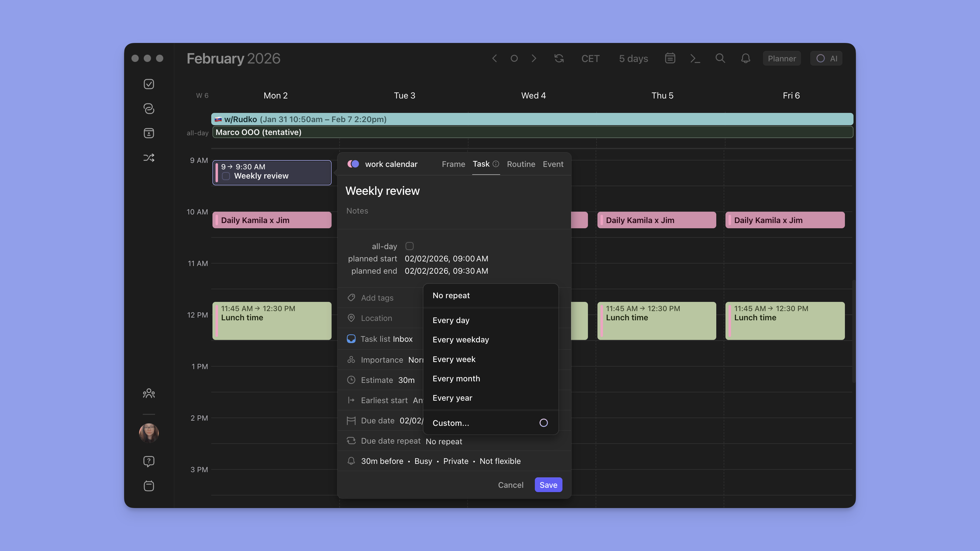The width and height of the screenshot is (980, 551).
Task: Click the Add tags icon
Action: [x=351, y=297]
